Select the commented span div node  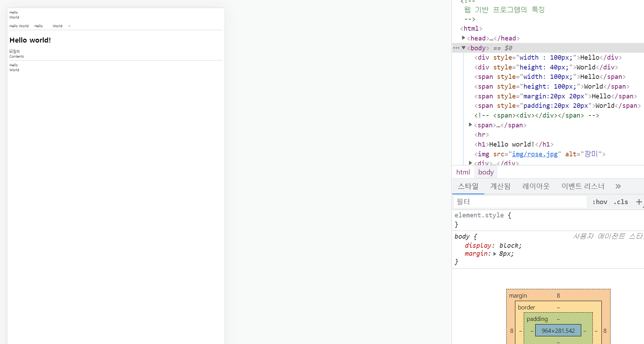coord(537,115)
